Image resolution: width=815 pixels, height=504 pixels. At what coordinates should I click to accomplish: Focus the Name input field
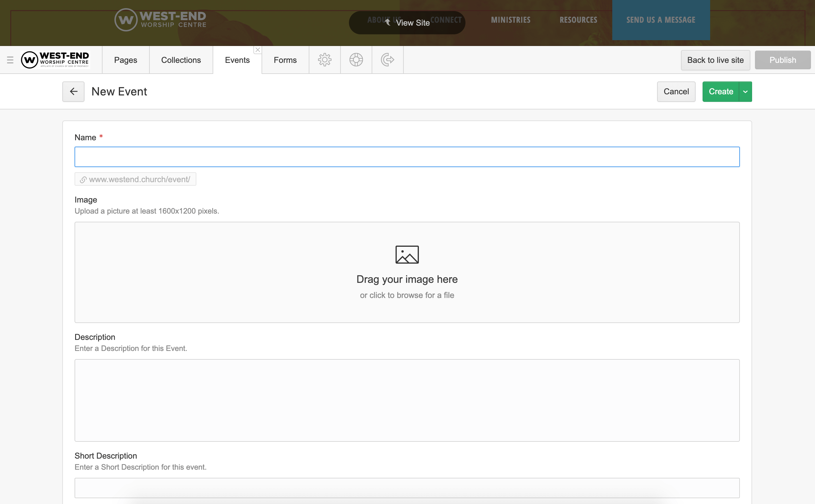pos(407,157)
